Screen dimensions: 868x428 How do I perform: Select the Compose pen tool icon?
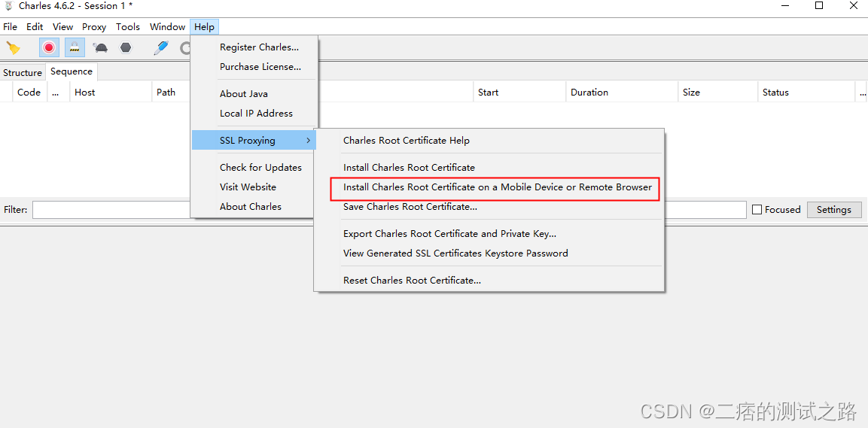pos(160,48)
